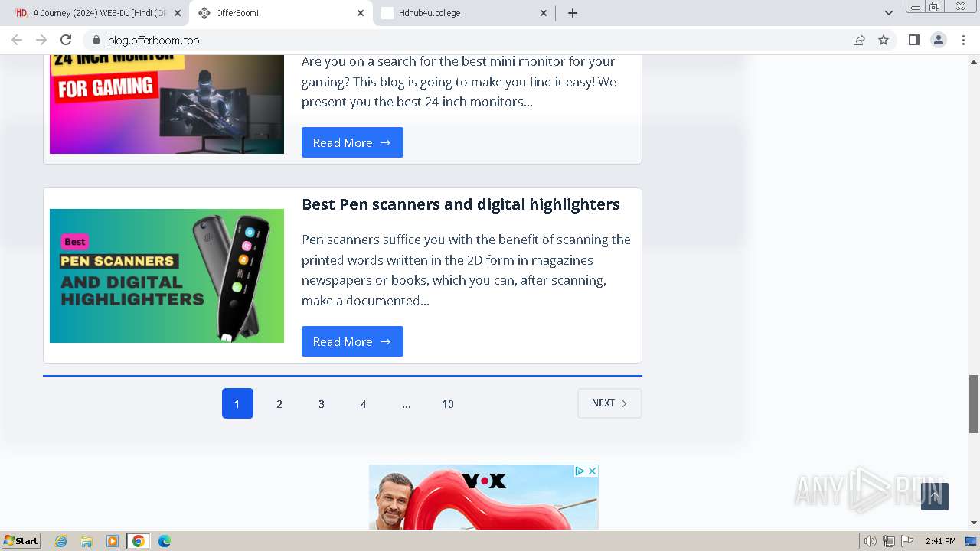The height and width of the screenshot is (551, 980).
Task: Reload the page with the refresh icon
Action: [66, 40]
